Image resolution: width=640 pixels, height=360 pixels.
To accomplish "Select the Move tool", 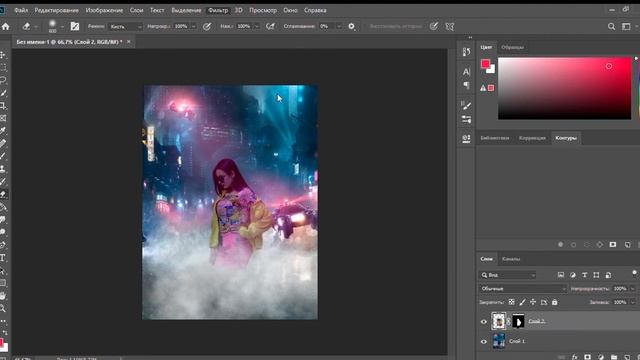I will (2, 55).
